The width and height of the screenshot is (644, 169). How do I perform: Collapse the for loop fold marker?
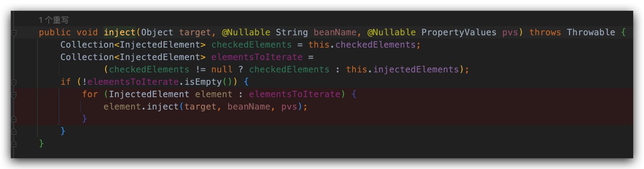click(x=14, y=95)
